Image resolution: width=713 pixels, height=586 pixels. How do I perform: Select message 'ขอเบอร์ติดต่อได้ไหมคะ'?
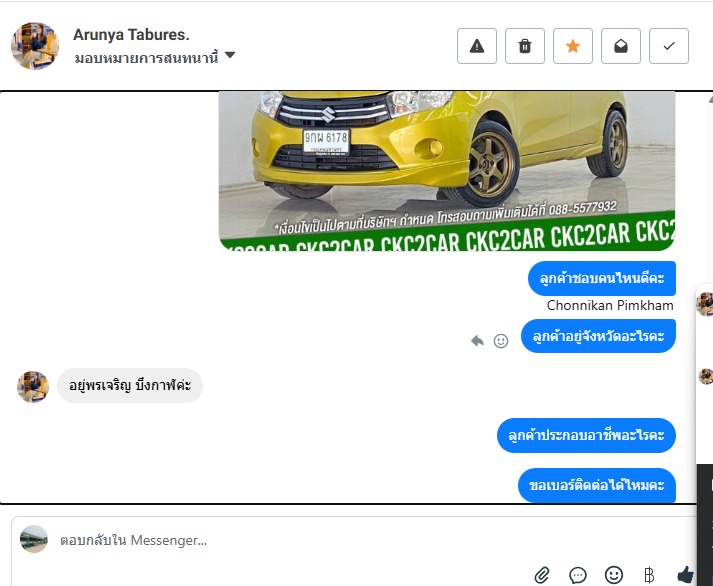(x=597, y=486)
